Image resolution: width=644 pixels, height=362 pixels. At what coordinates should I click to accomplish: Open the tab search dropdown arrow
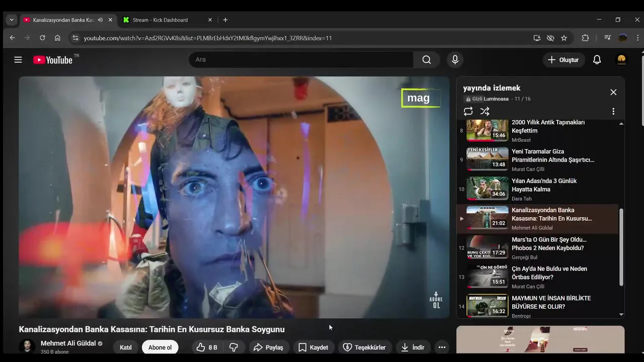[12, 20]
